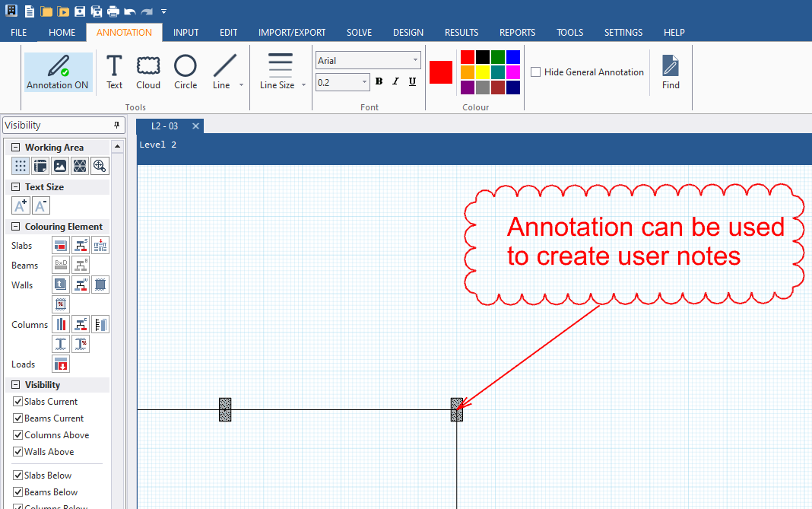Pick the yellow colour swatch

(x=483, y=72)
